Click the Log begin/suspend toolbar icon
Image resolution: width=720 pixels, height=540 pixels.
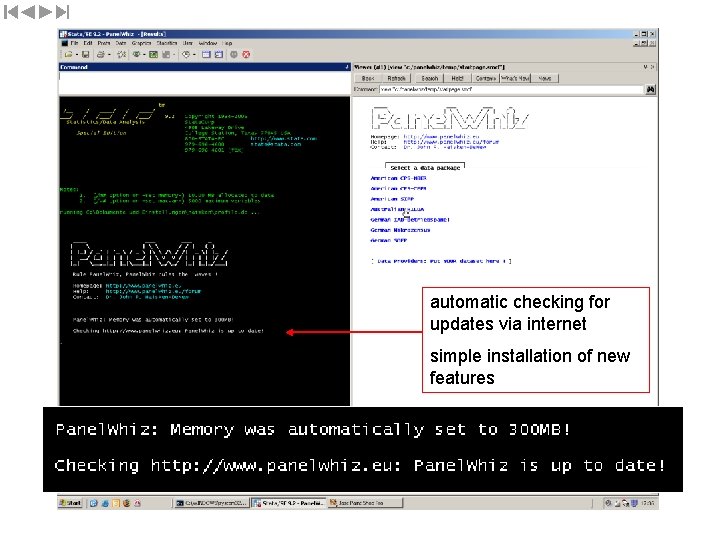[121, 55]
